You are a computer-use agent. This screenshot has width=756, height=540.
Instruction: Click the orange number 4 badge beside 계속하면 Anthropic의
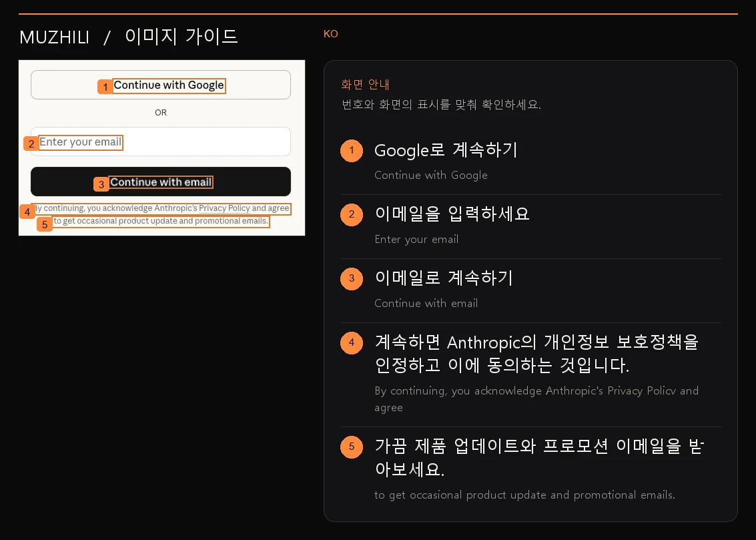pos(352,343)
